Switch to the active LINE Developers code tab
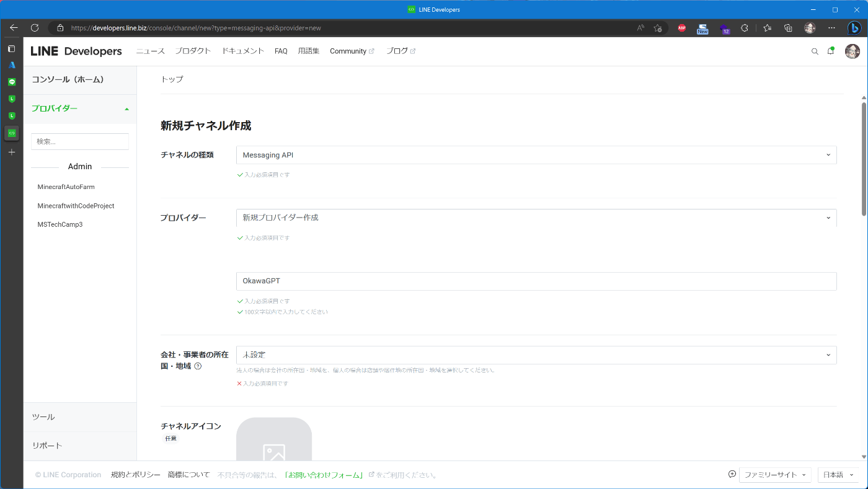Viewport: 868px width, 489px height. [12, 133]
